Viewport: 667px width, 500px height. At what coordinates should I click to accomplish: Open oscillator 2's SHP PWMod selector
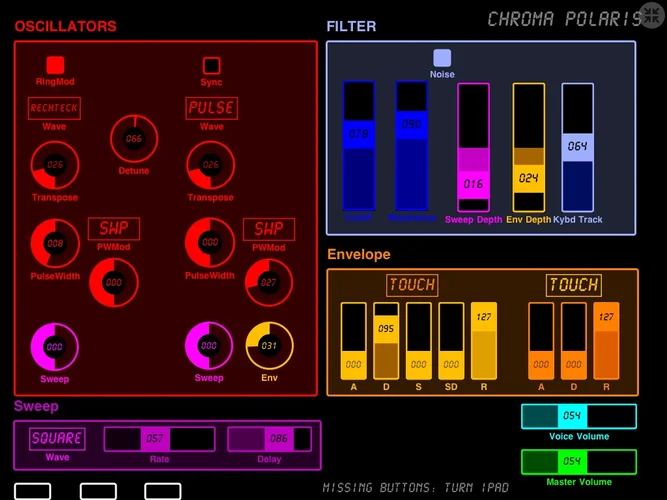point(269,229)
